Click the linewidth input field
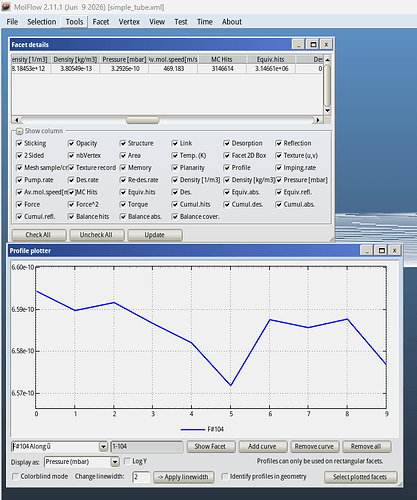The width and height of the screenshot is (417, 500). [141, 477]
